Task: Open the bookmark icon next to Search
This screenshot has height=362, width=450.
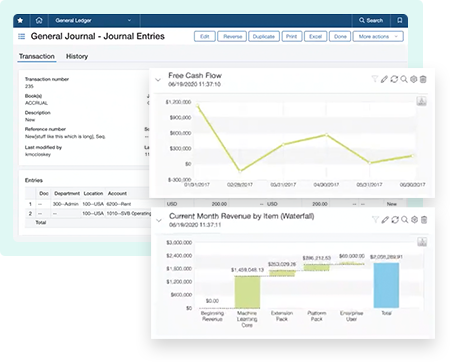Action: [x=400, y=21]
